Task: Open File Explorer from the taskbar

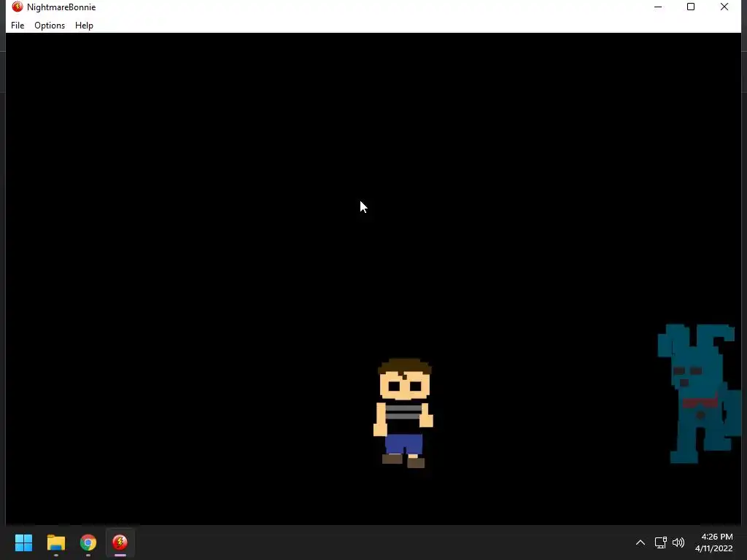Action: tap(55, 542)
